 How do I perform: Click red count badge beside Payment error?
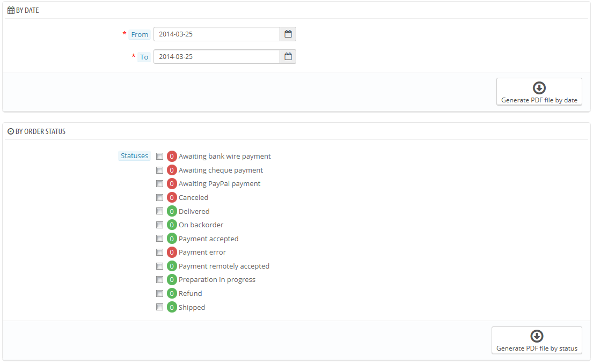pyautogui.click(x=172, y=252)
